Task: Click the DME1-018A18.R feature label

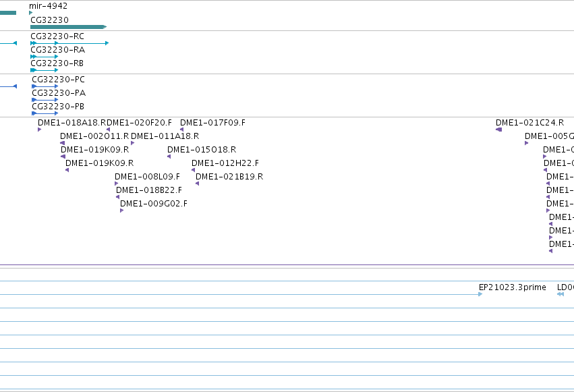Action: [x=71, y=123]
